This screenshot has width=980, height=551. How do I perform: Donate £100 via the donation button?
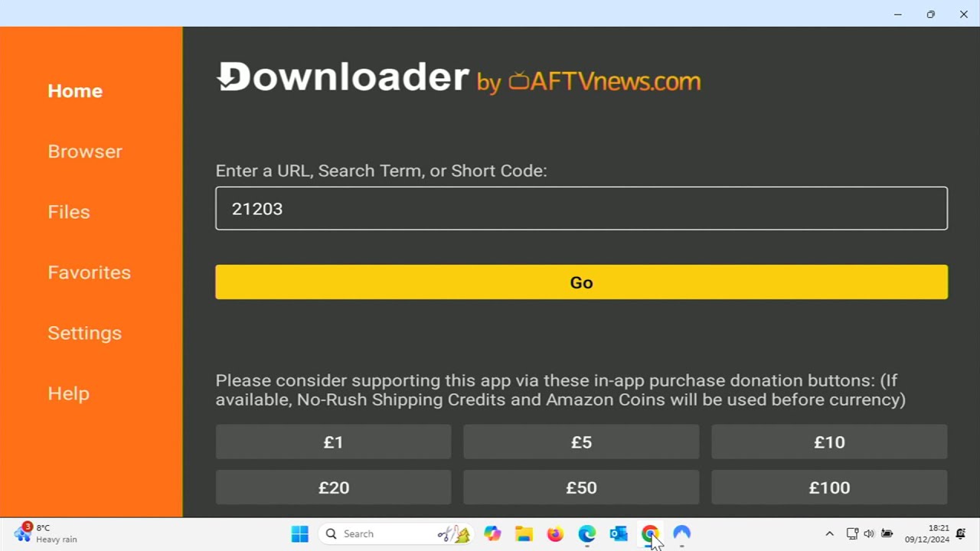829,487
